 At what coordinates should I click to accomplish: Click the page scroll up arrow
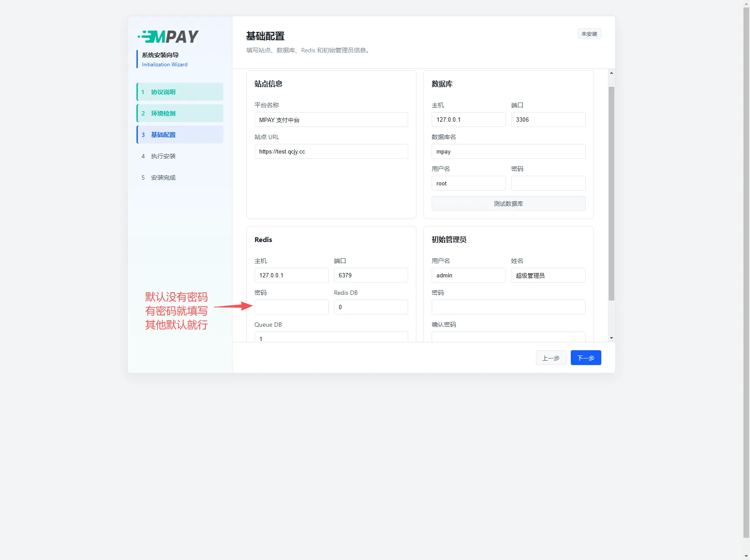point(746,3)
